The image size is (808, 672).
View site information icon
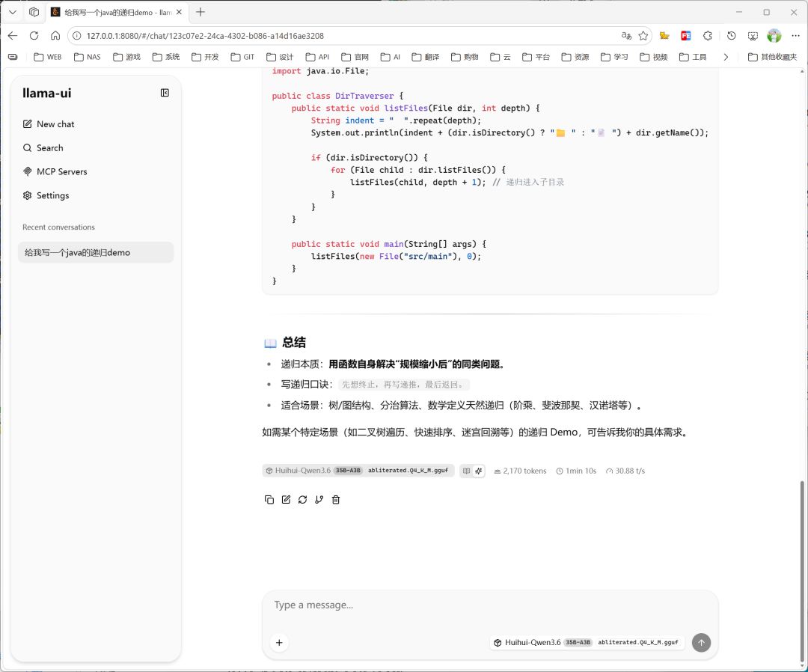(x=77, y=36)
